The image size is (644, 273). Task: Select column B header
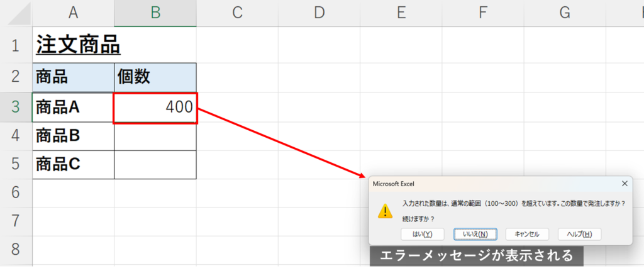155,13
